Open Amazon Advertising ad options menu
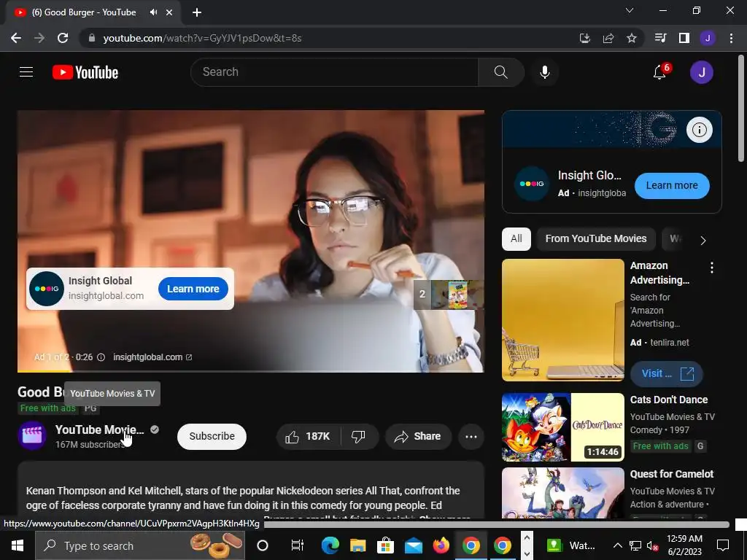747x560 pixels. point(712,268)
